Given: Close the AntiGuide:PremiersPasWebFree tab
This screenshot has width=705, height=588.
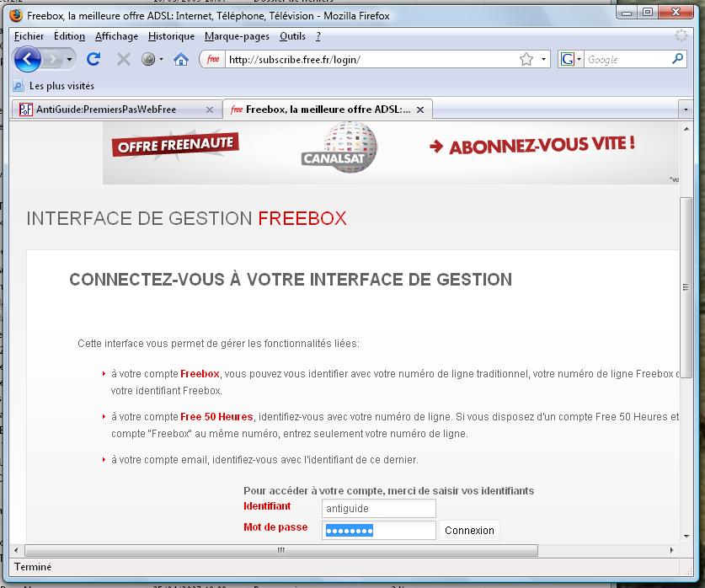Looking at the screenshot, I should [x=210, y=110].
